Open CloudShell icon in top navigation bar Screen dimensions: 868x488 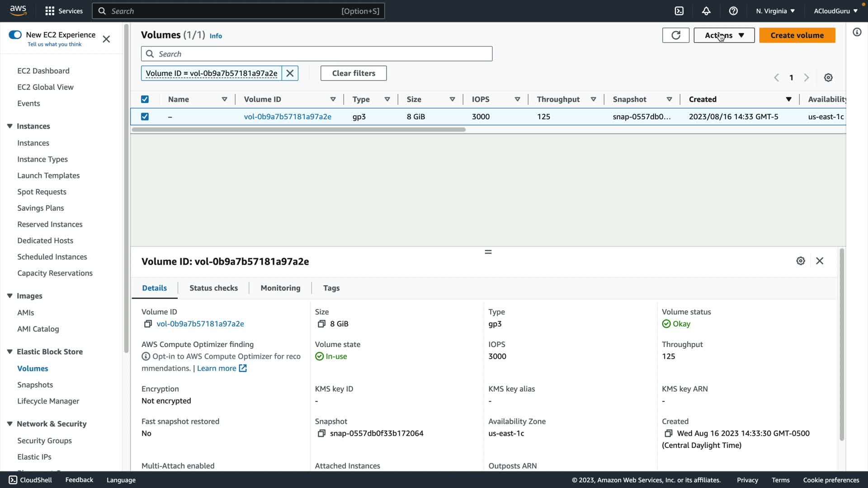(x=679, y=11)
